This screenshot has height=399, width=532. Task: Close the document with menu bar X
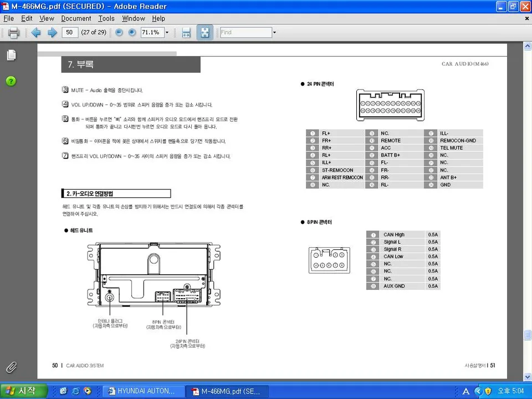point(527,18)
